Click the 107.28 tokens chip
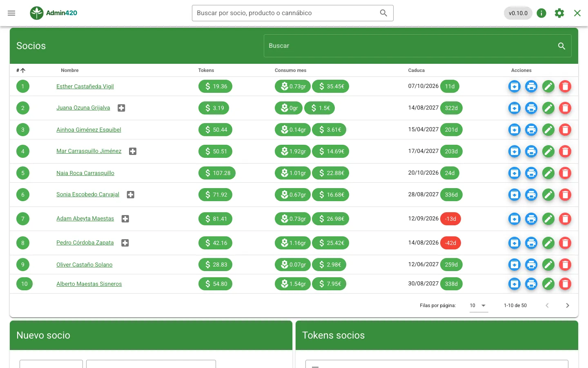The height and width of the screenshot is (368, 588). click(217, 173)
